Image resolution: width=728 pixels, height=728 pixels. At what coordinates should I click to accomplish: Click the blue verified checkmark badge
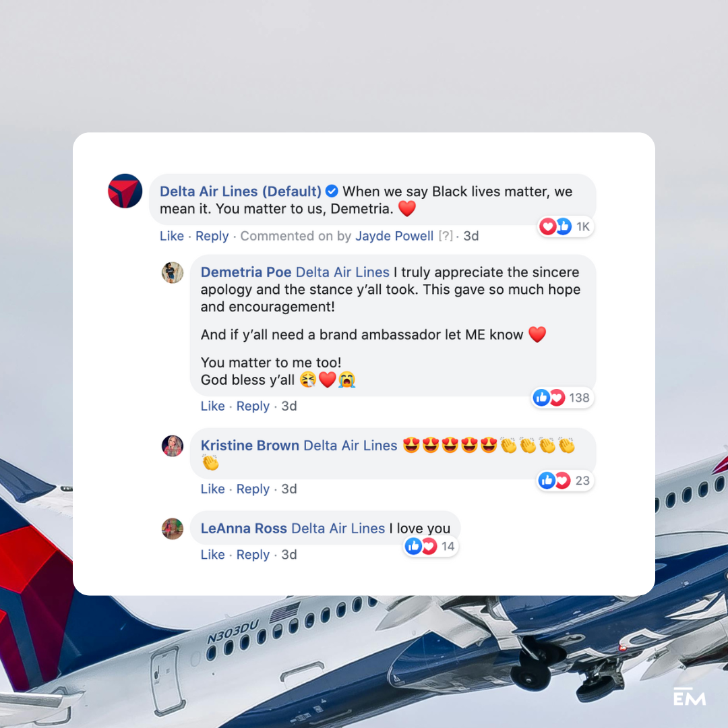coord(332,191)
